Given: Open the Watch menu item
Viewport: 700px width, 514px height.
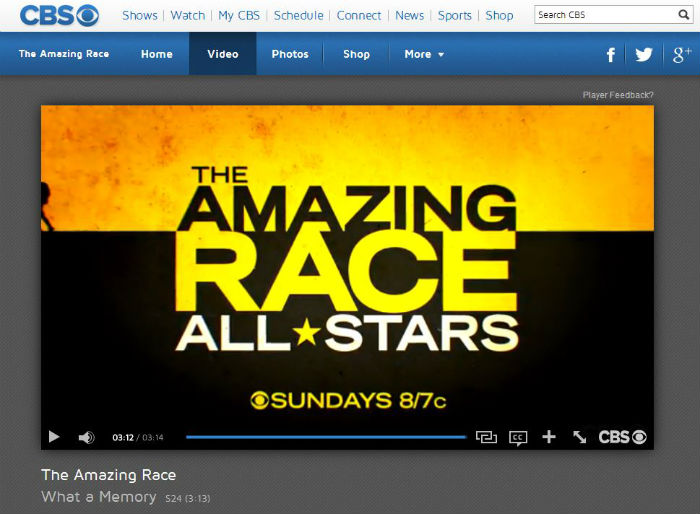Looking at the screenshot, I should [x=188, y=15].
